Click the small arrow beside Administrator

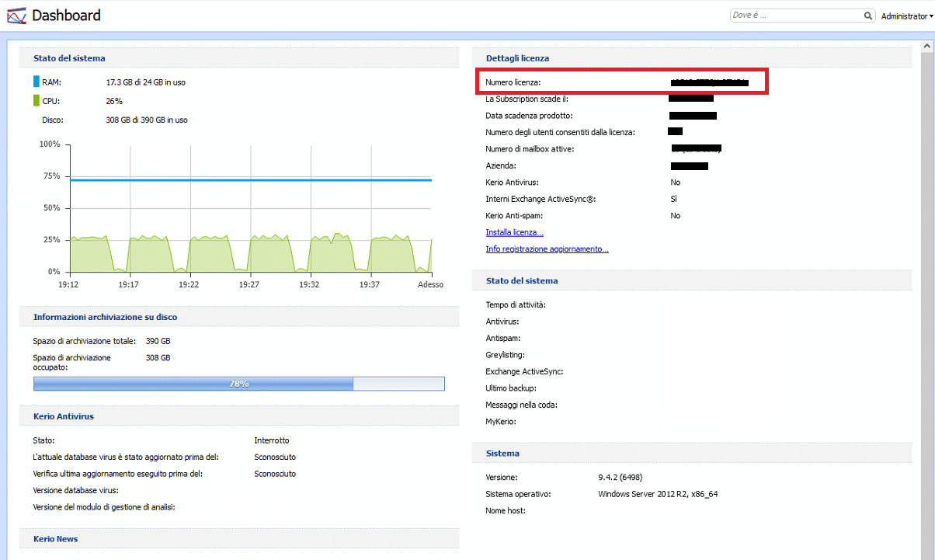coord(930,16)
